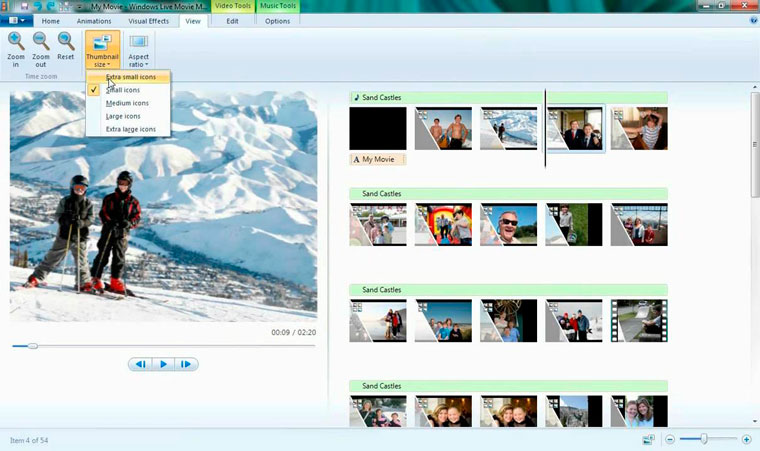
Task: Click the preview seek bar slider
Action: tap(33, 346)
